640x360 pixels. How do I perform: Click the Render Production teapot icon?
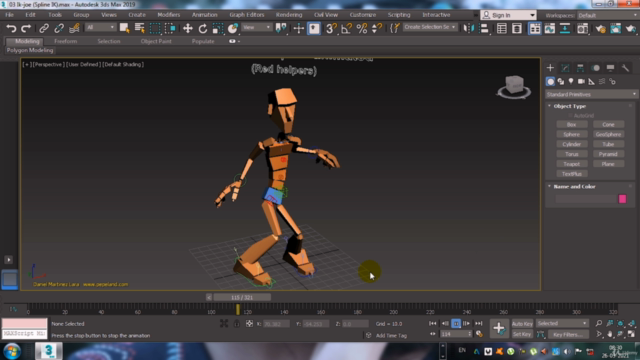631,28
